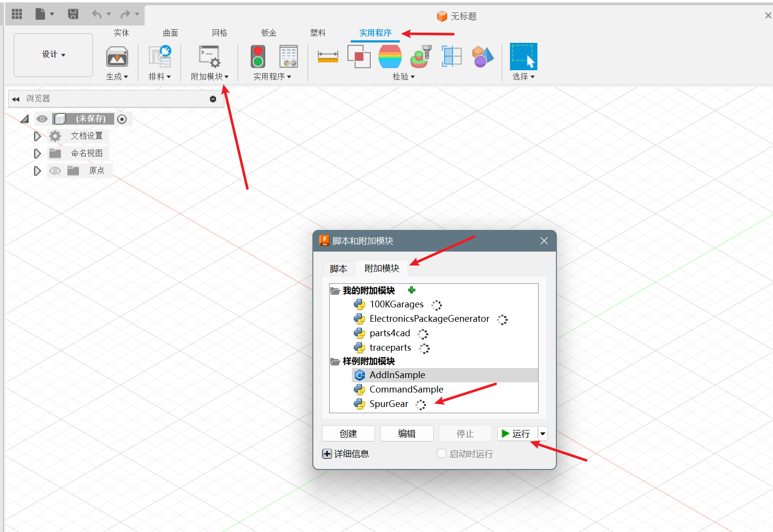Select the 100KGarages add-in

pyautogui.click(x=397, y=304)
